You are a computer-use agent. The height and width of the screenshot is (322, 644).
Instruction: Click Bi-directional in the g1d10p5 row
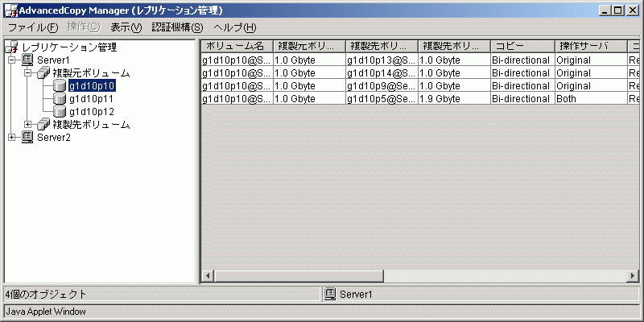(x=522, y=98)
